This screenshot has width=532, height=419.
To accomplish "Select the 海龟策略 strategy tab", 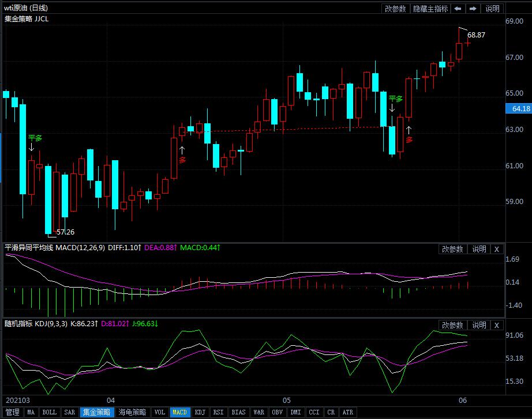I will (132, 412).
